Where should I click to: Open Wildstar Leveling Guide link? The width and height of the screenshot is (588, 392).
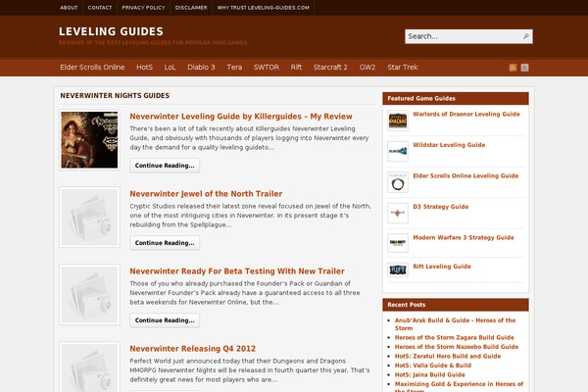(x=449, y=145)
